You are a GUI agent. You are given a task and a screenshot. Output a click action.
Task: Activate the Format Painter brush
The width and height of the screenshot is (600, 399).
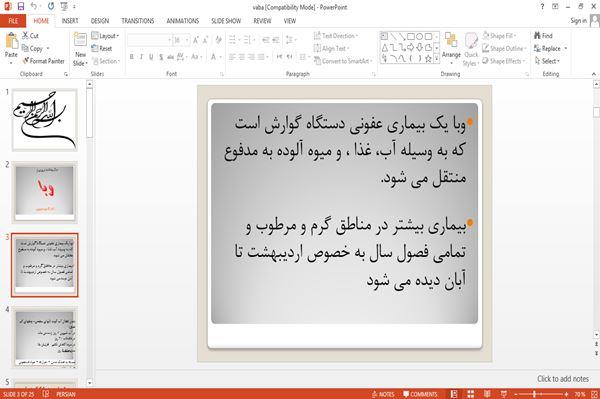[43, 61]
